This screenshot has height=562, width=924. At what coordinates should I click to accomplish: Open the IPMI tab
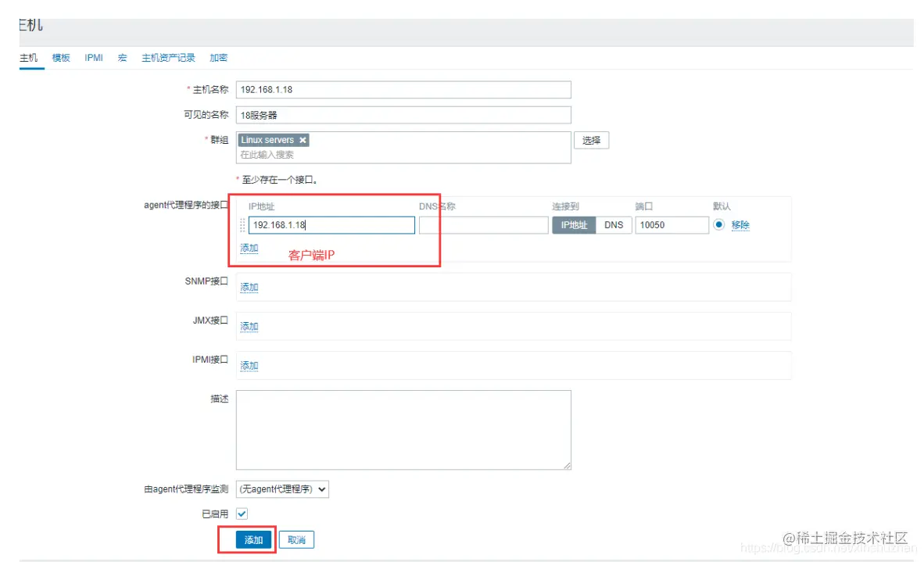pyautogui.click(x=94, y=58)
